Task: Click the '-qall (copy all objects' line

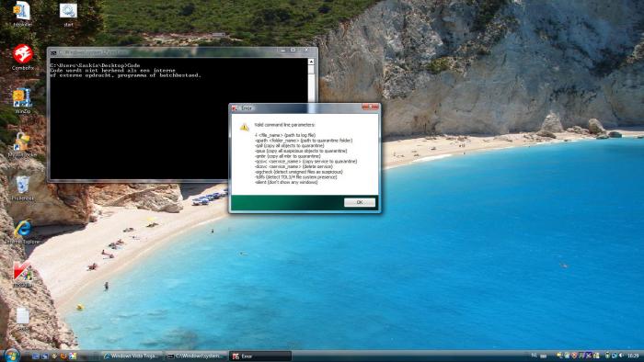Action: [289, 145]
